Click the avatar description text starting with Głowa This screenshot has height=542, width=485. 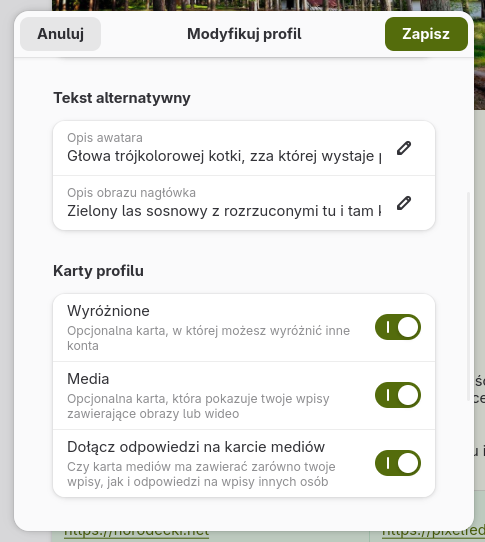tap(224, 156)
